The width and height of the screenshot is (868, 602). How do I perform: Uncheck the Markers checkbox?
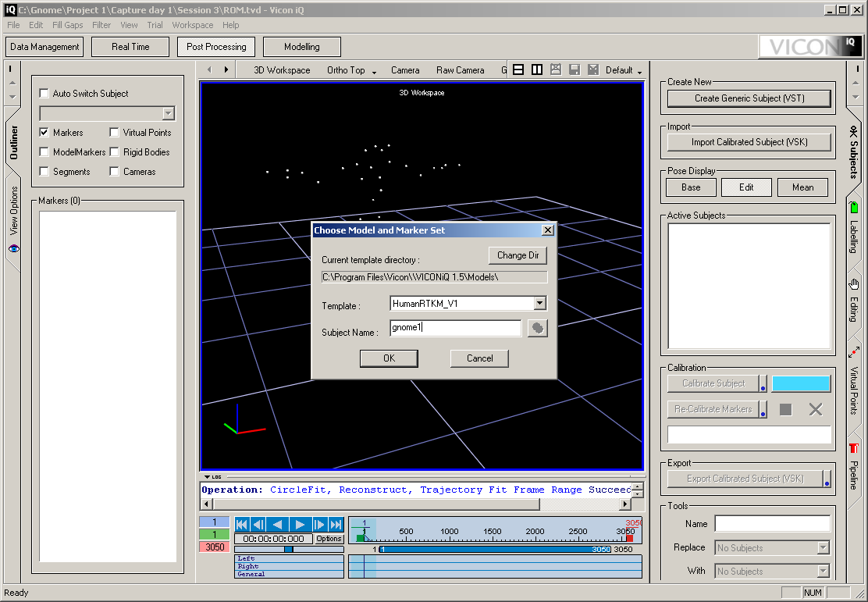point(44,133)
